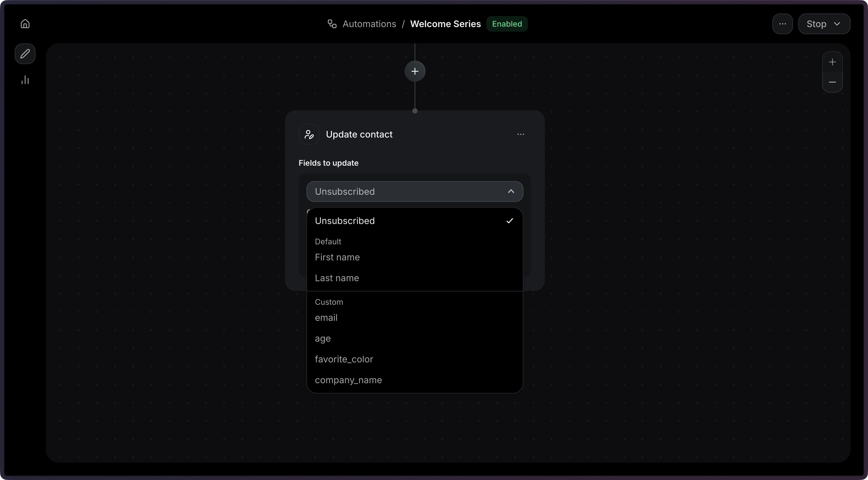Viewport: 868px width, 480px height.
Task: Select First name under Default fields
Action: tap(338, 257)
